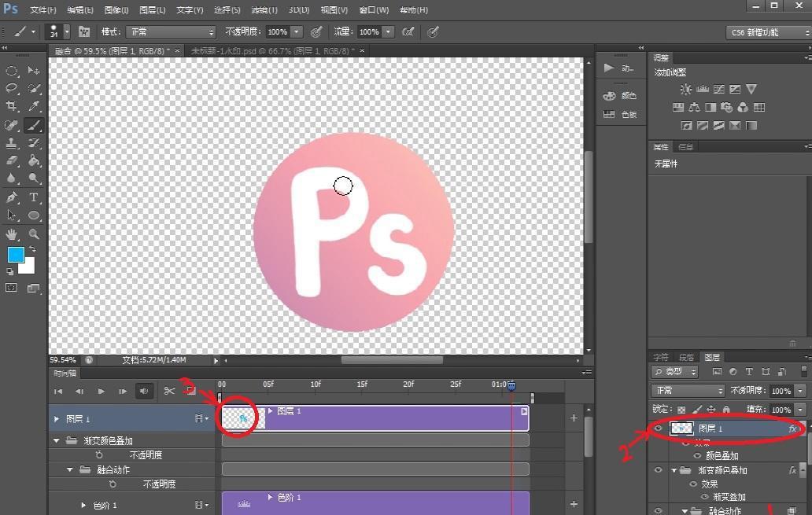Open the 颜色 color panel button
The height and width of the screenshot is (515, 812).
(620, 96)
